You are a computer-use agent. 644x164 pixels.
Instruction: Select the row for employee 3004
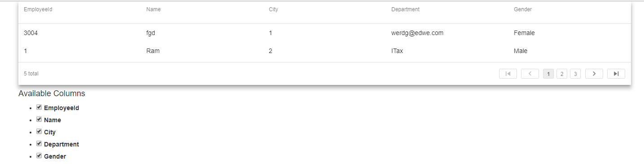click(324, 33)
